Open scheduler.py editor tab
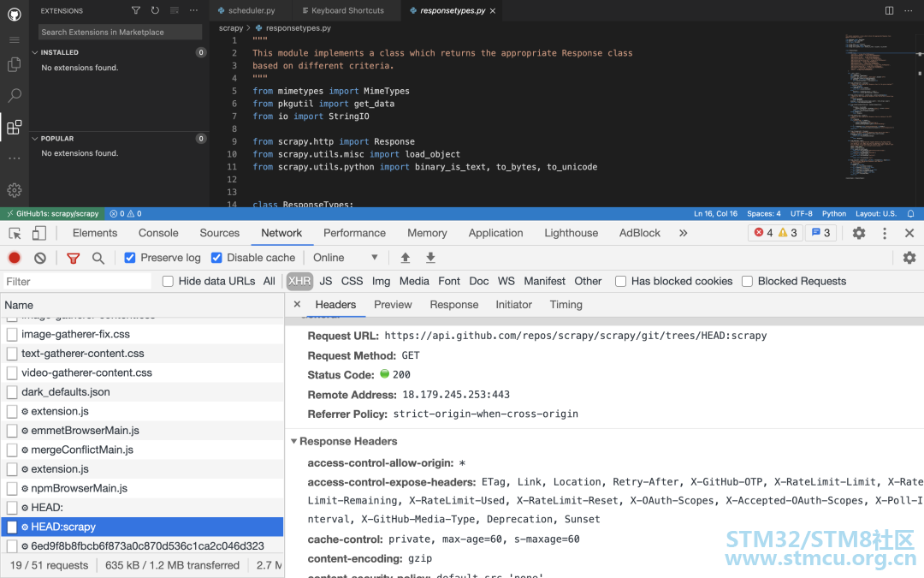The width and height of the screenshot is (924, 578). pos(251,10)
